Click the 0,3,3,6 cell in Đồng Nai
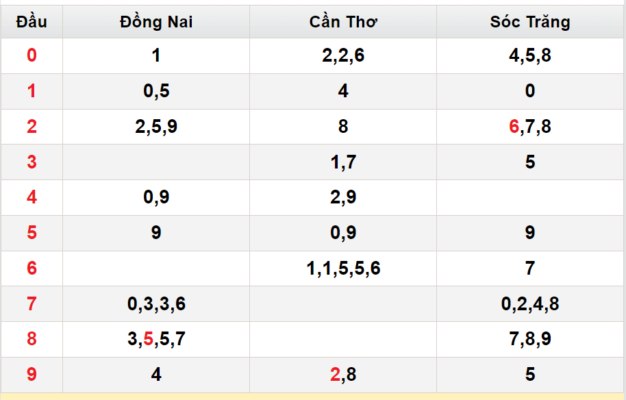Screen dimensions: 626x400 tap(156, 304)
